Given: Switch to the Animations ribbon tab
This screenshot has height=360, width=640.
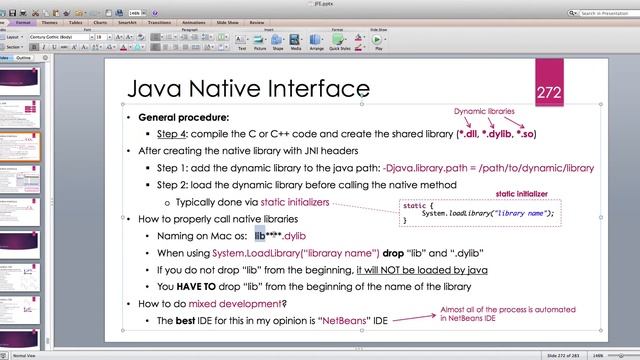Looking at the screenshot, I should [193, 22].
